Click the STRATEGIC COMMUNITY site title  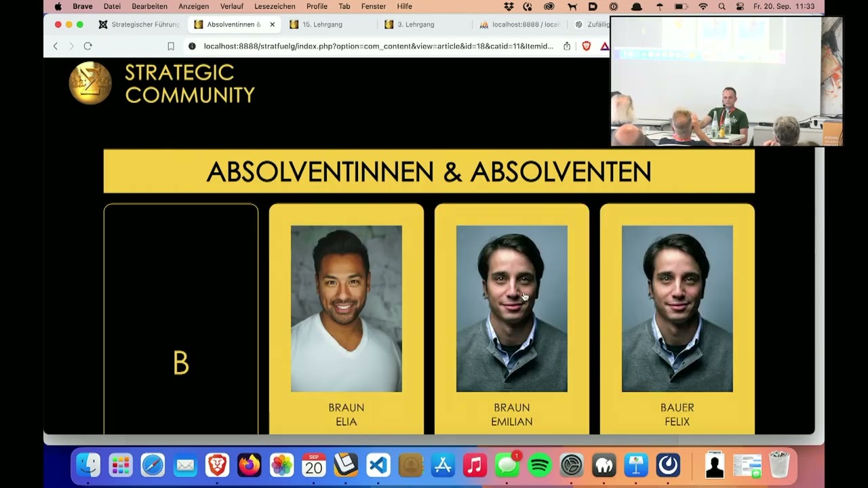click(190, 83)
